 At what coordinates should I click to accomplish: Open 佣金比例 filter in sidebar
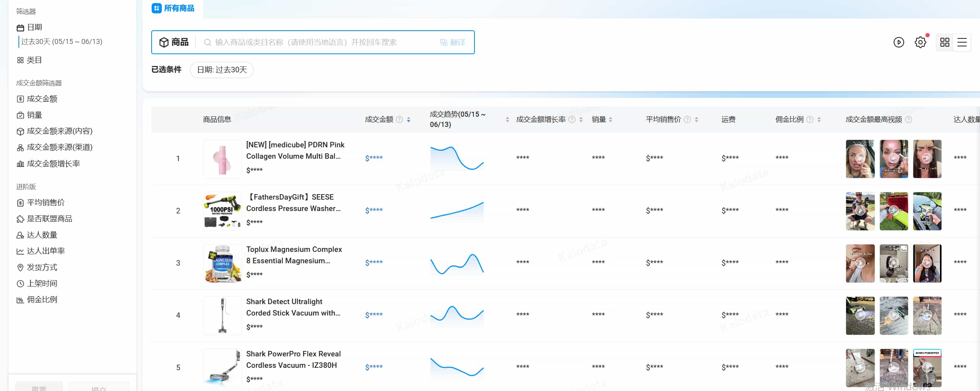click(37, 300)
